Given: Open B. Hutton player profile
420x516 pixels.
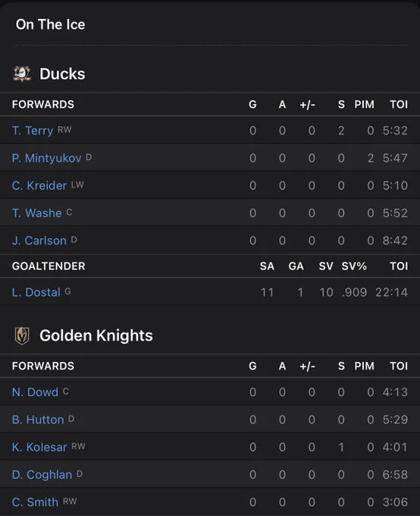Looking at the screenshot, I should 38,420.
